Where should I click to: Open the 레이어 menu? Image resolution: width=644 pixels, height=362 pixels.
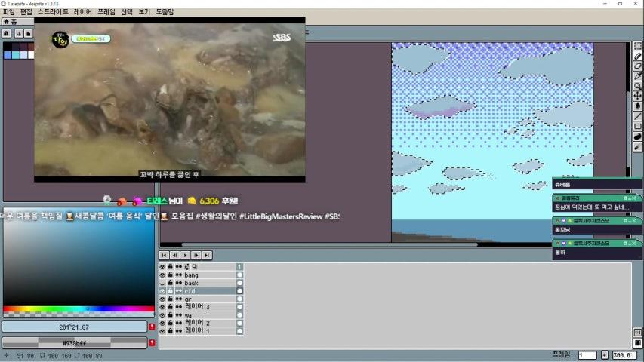[82, 12]
